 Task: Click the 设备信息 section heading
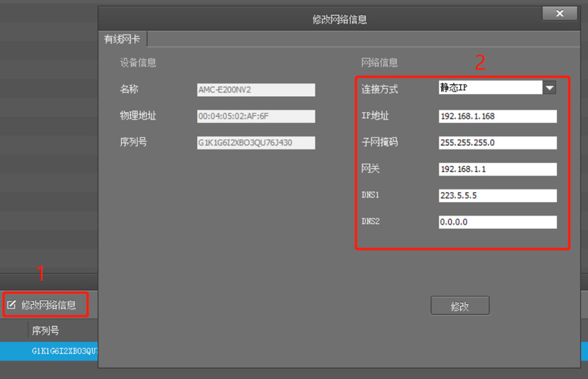coord(138,63)
